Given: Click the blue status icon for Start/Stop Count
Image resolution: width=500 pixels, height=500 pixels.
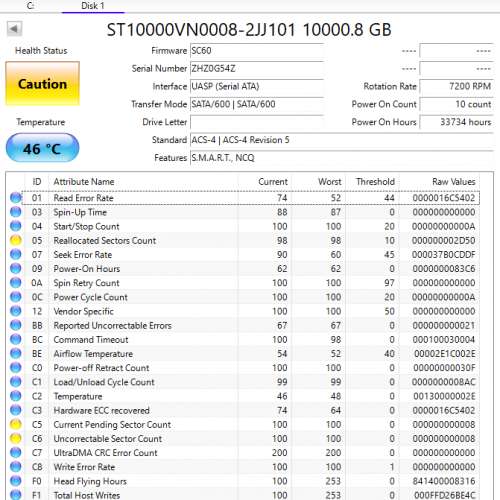Looking at the screenshot, I should [x=16, y=226].
